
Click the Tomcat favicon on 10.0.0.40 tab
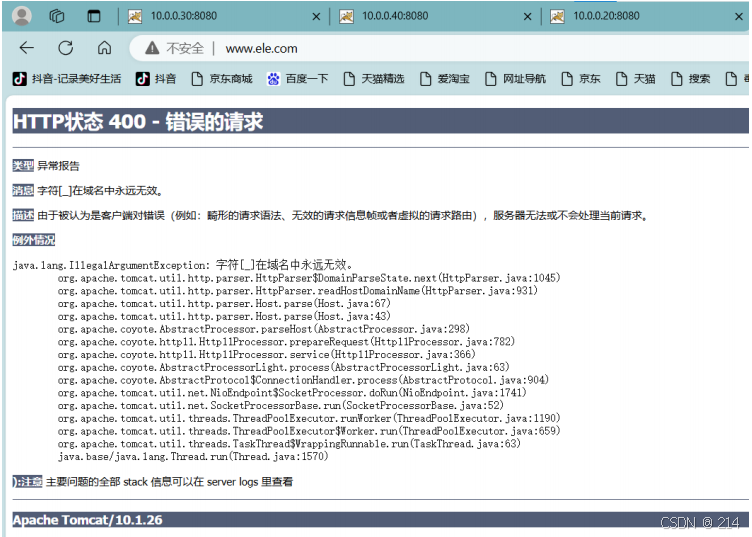346,16
